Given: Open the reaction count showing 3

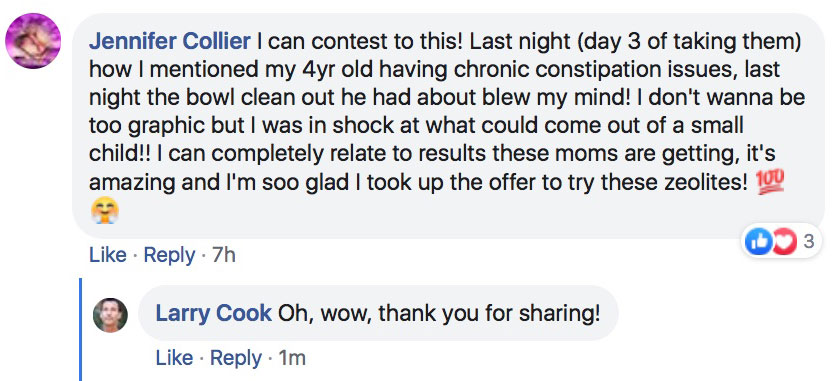Looking at the screenshot, I should (809, 242).
